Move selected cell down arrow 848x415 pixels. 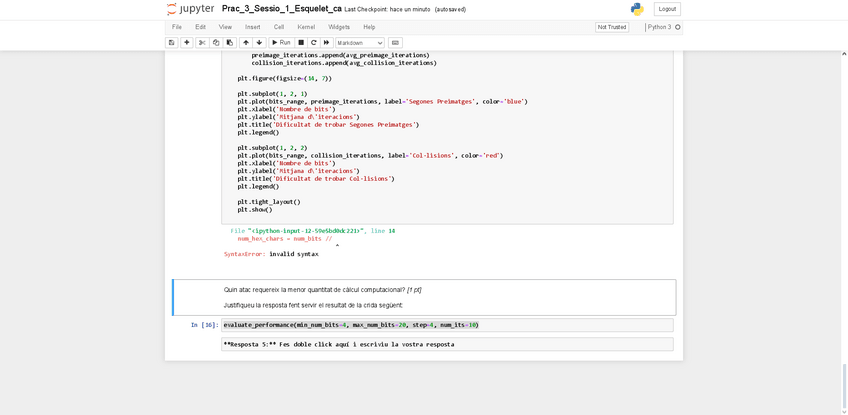tap(259, 43)
